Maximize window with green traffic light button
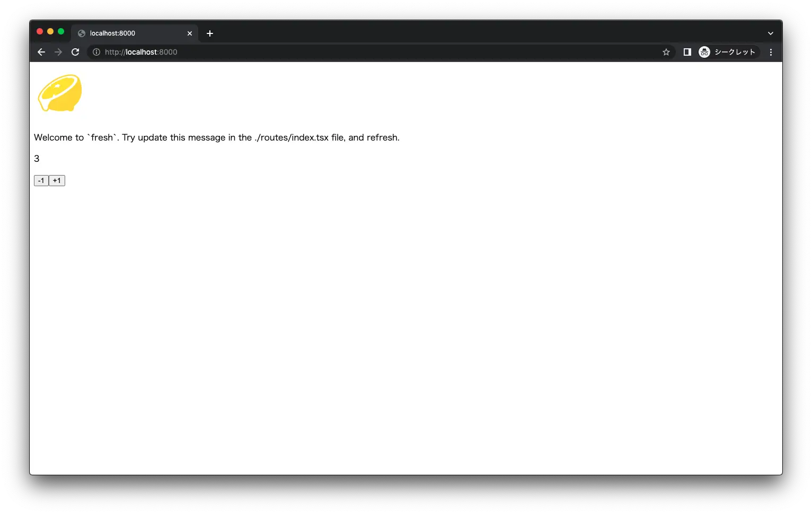This screenshot has height=514, width=812. pyautogui.click(x=61, y=32)
